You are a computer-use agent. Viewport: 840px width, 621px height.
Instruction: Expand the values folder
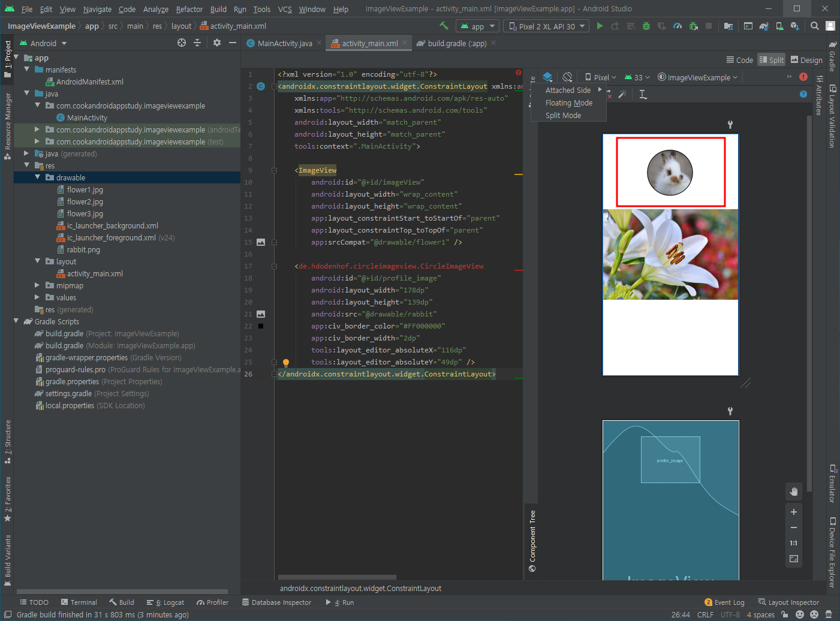(x=37, y=297)
